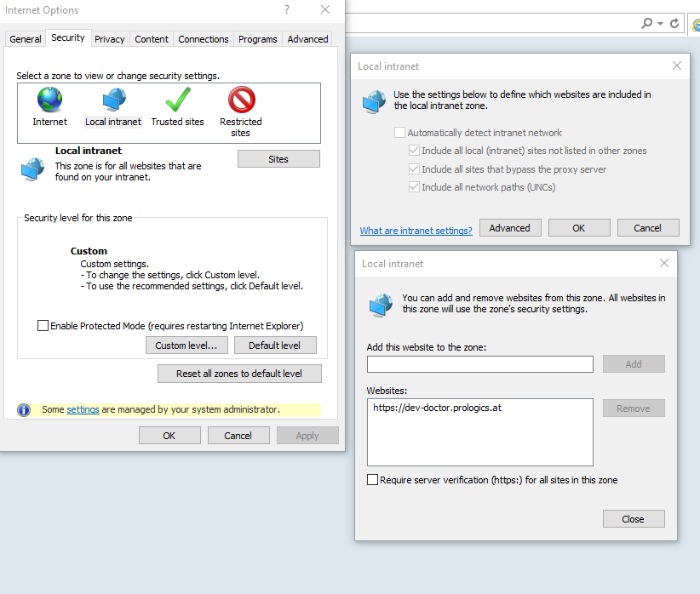Click the Help question mark in Internet Options
The height and width of the screenshot is (594, 700).
tap(286, 9)
